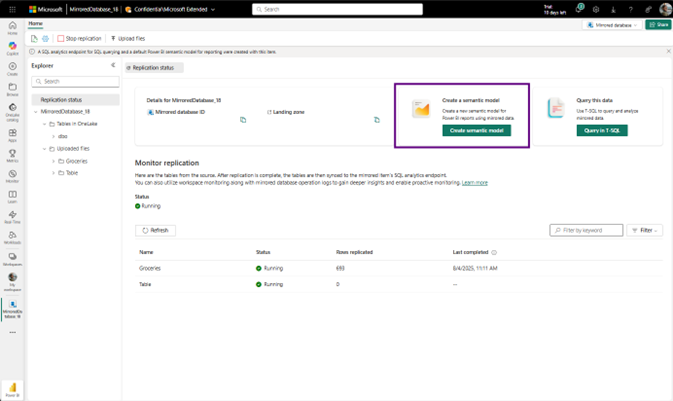This screenshot has width=673, height=401.
Task: Click the Query in T-SQL button
Action: tap(603, 130)
